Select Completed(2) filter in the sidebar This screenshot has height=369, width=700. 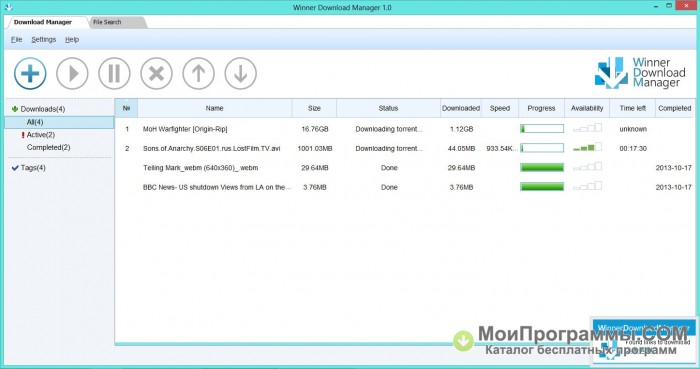(x=48, y=147)
